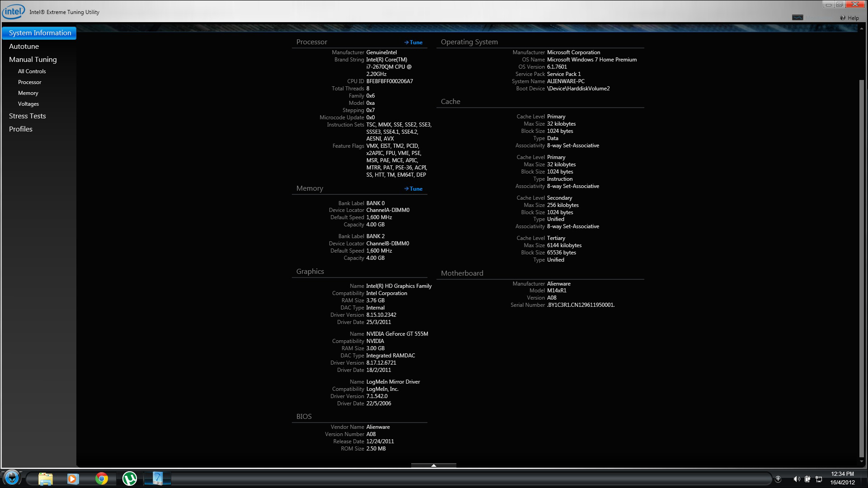Open the Profiles section
This screenshot has width=868, height=488.
pyautogui.click(x=21, y=129)
